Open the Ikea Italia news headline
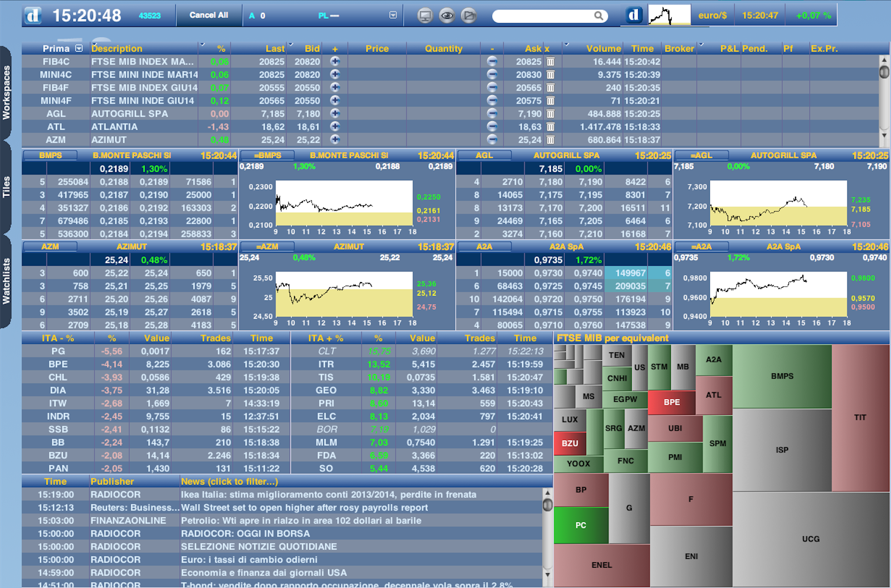Image resolution: width=891 pixels, height=588 pixels. coord(329,494)
